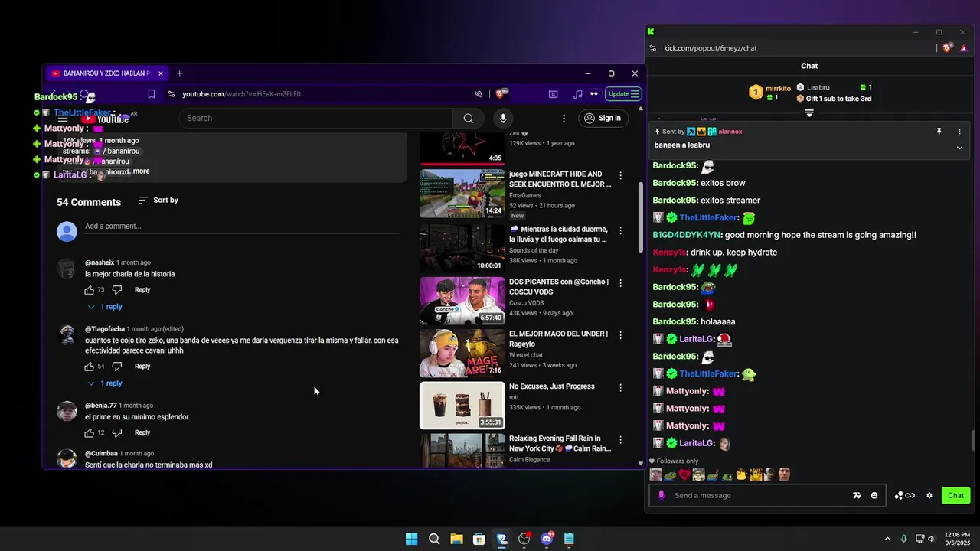Open YouTube settings three-dot menu

564,118
